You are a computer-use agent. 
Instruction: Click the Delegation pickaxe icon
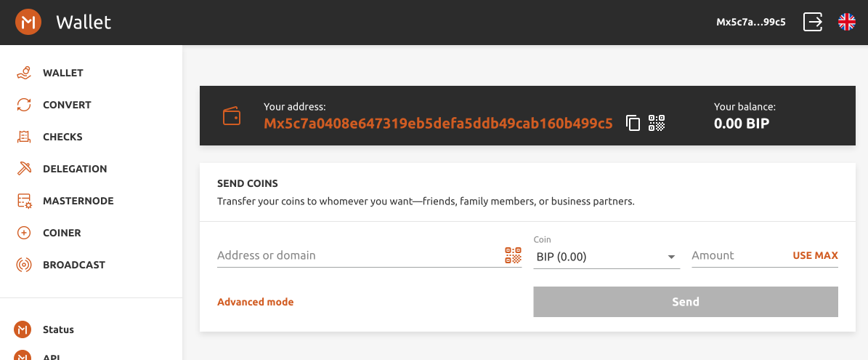(24, 169)
